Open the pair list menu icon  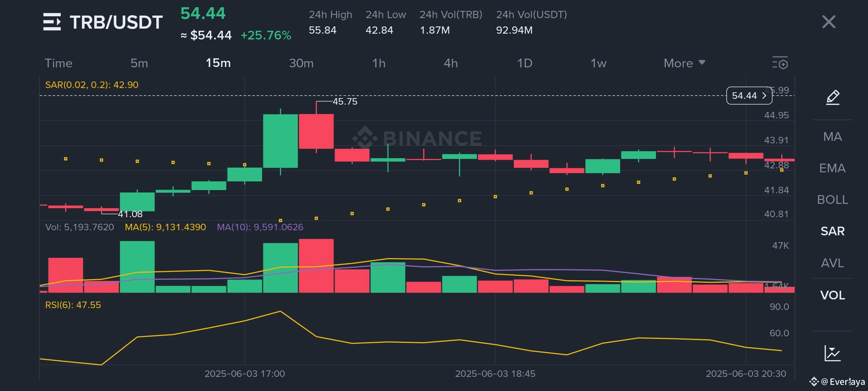[x=52, y=22]
